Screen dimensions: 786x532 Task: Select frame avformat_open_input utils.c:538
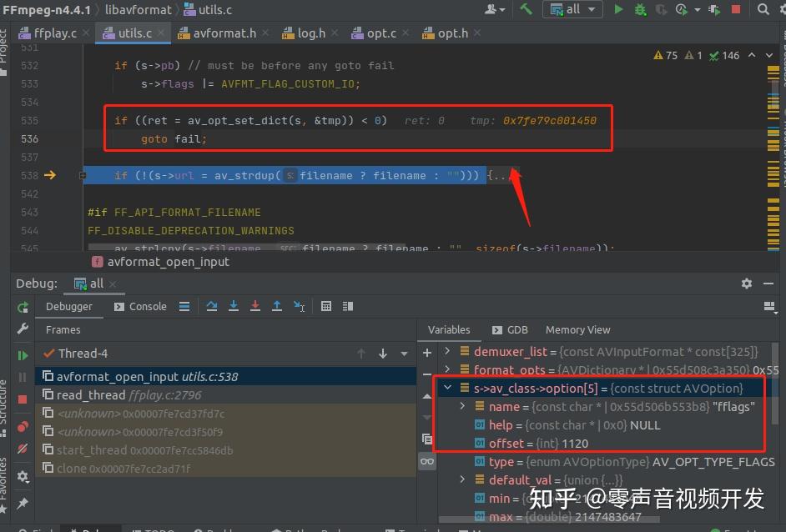225,377
